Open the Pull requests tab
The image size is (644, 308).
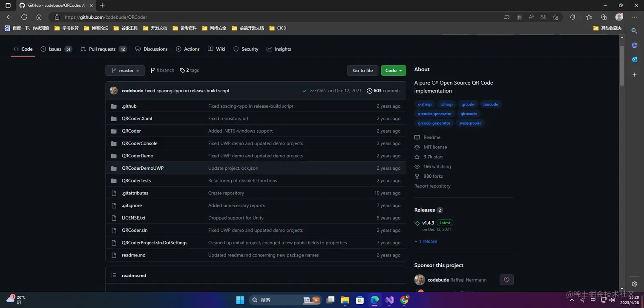pyautogui.click(x=104, y=49)
